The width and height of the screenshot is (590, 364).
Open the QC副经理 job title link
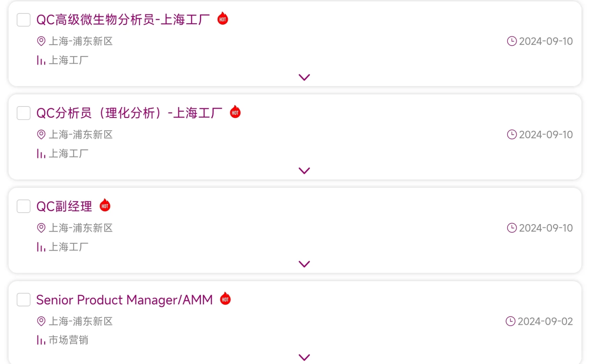(64, 206)
